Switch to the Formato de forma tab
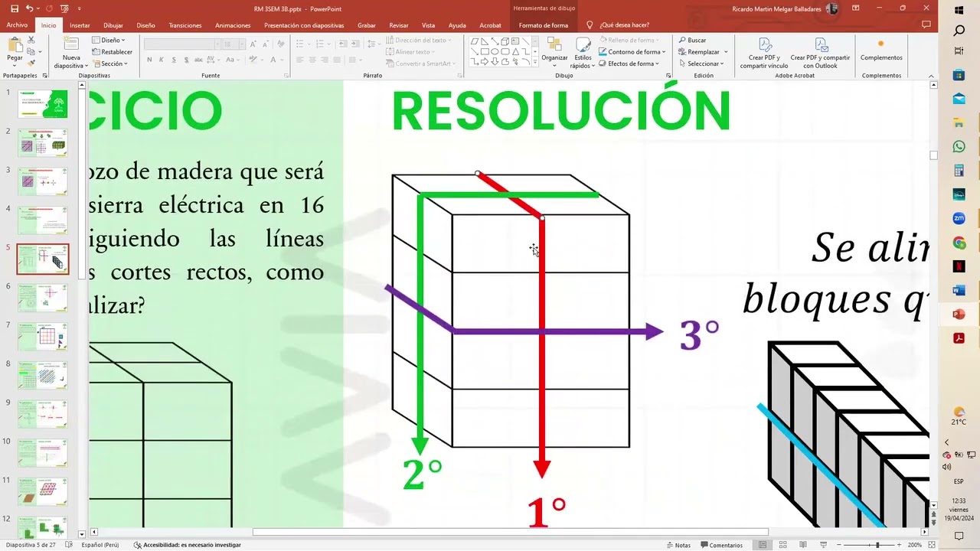Image resolution: width=980 pixels, height=551 pixels. pyautogui.click(x=544, y=25)
